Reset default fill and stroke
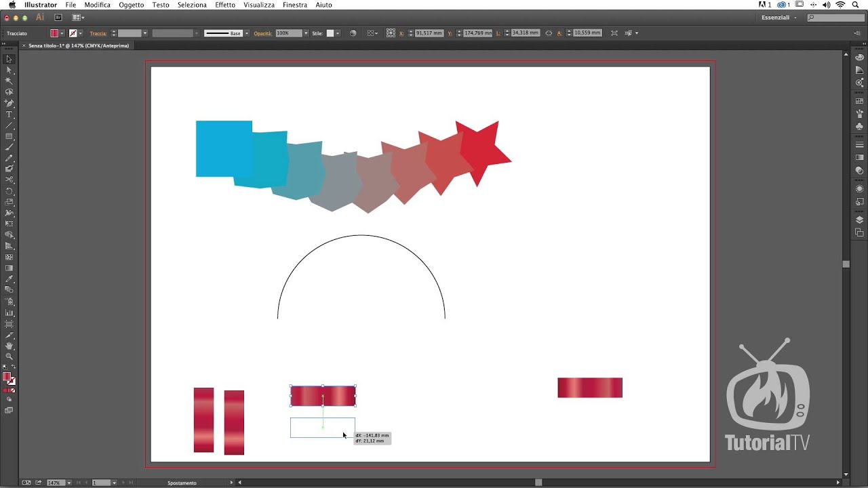The image size is (868, 488). click(x=5, y=367)
